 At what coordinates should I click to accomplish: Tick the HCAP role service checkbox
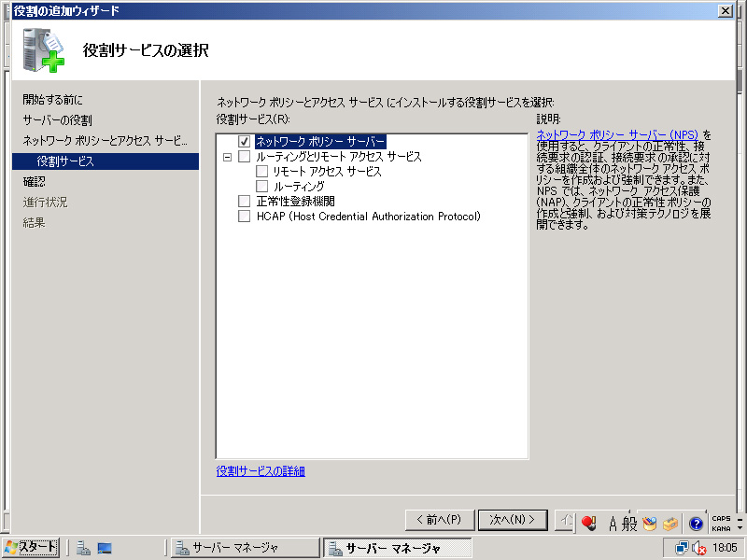(245, 217)
